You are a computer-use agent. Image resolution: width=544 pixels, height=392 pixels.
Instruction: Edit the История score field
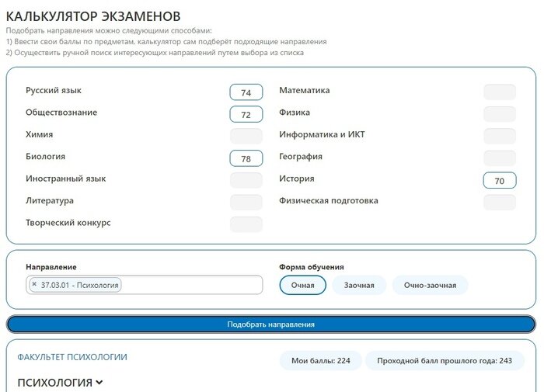click(x=500, y=180)
